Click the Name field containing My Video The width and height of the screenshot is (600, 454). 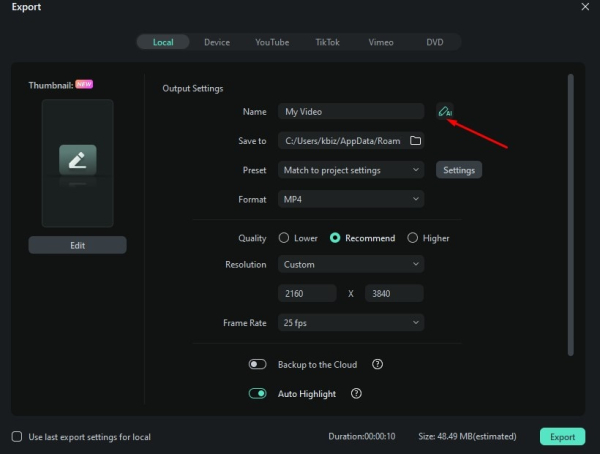[350, 112]
